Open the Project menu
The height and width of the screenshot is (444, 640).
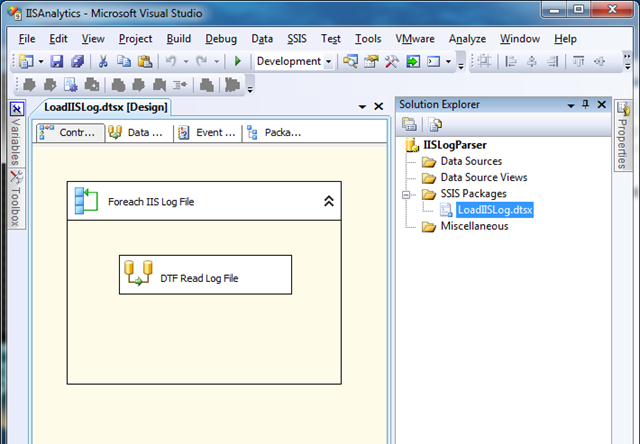coord(136,39)
